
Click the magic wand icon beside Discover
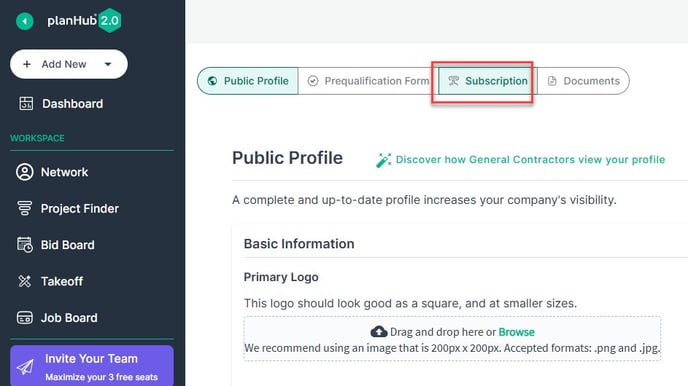383,160
